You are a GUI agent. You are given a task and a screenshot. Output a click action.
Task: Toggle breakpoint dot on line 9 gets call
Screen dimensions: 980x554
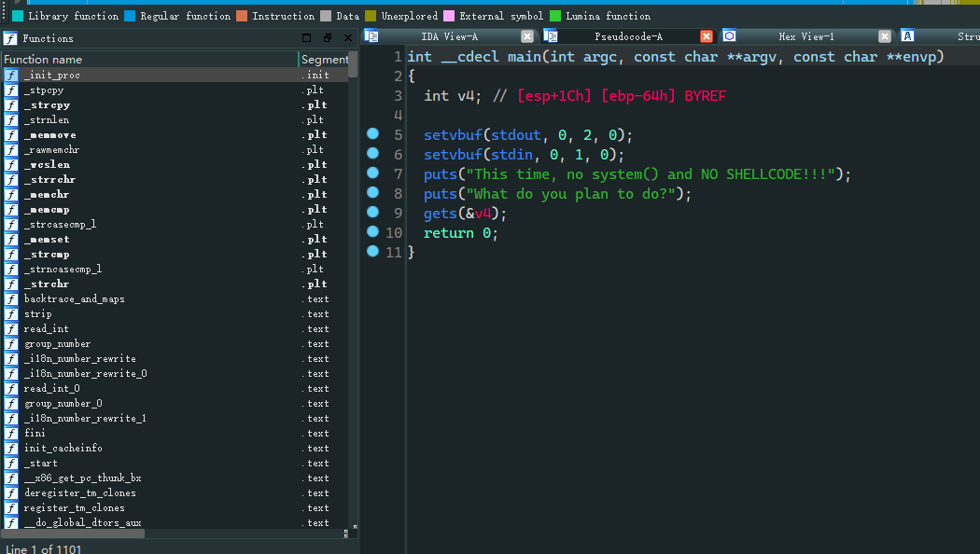click(x=373, y=213)
